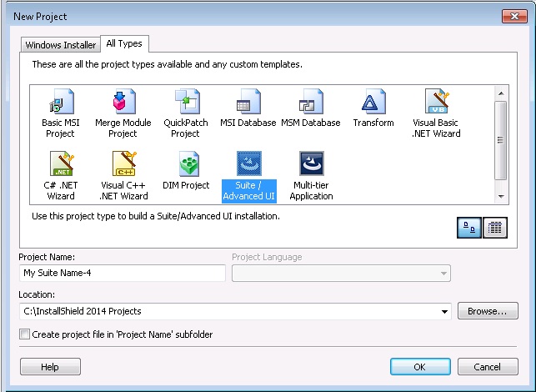Click the project list scrollbar down arrow
Viewport: 536px width, 392px height.
(501, 197)
